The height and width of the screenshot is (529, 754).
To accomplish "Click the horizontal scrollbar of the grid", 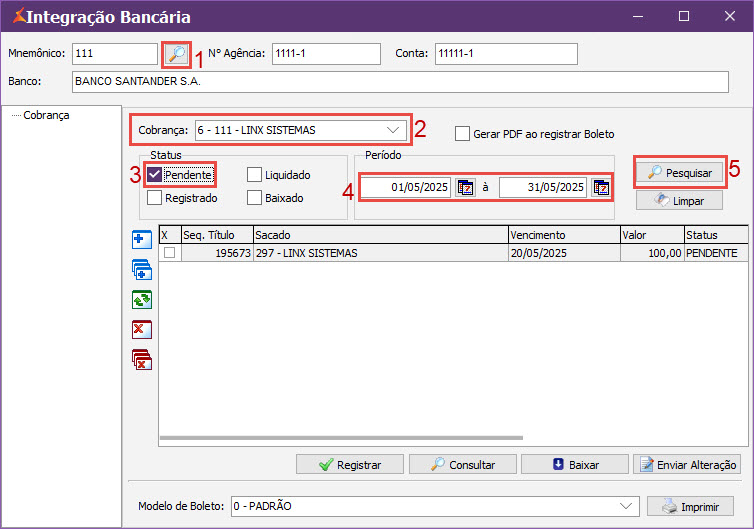I will [x=341, y=438].
